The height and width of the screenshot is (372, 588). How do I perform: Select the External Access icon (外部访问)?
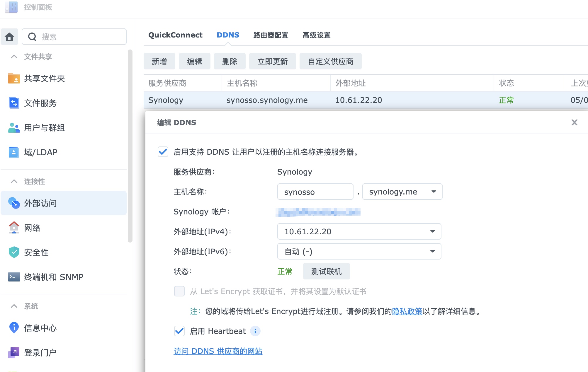point(14,203)
